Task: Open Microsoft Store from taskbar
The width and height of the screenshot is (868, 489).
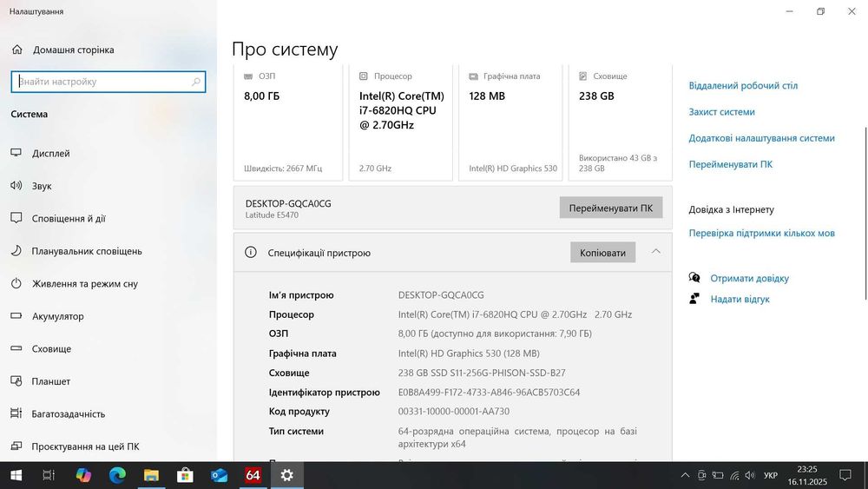Action: (x=185, y=475)
